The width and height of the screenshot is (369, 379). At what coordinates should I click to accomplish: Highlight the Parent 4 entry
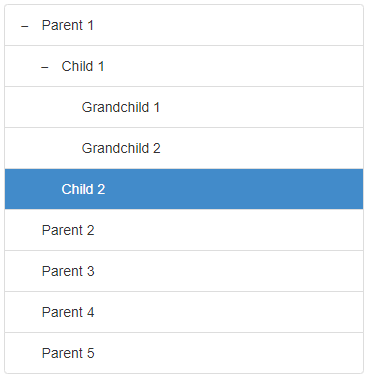coord(184,312)
